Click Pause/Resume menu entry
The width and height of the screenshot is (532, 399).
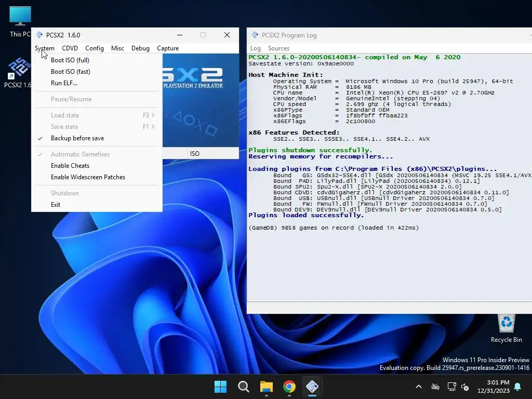click(x=97, y=99)
